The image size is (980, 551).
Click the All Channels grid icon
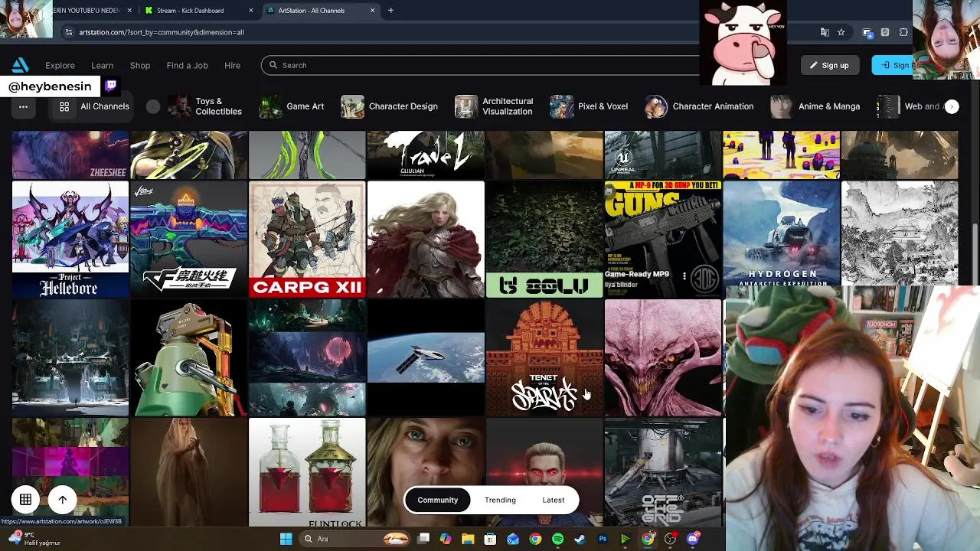click(x=64, y=106)
